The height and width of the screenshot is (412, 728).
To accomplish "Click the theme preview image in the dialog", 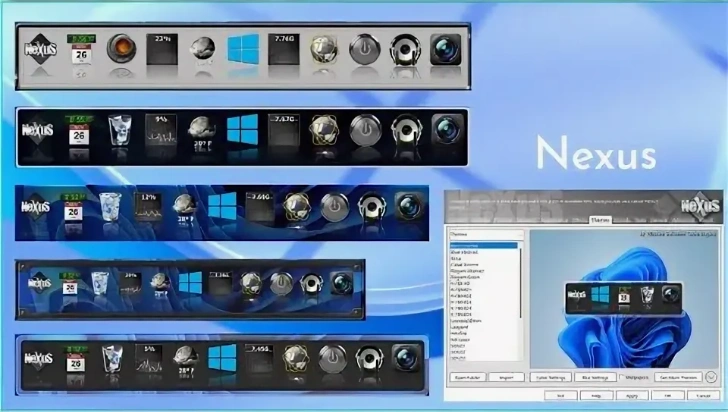I will pyautogui.click(x=624, y=299).
